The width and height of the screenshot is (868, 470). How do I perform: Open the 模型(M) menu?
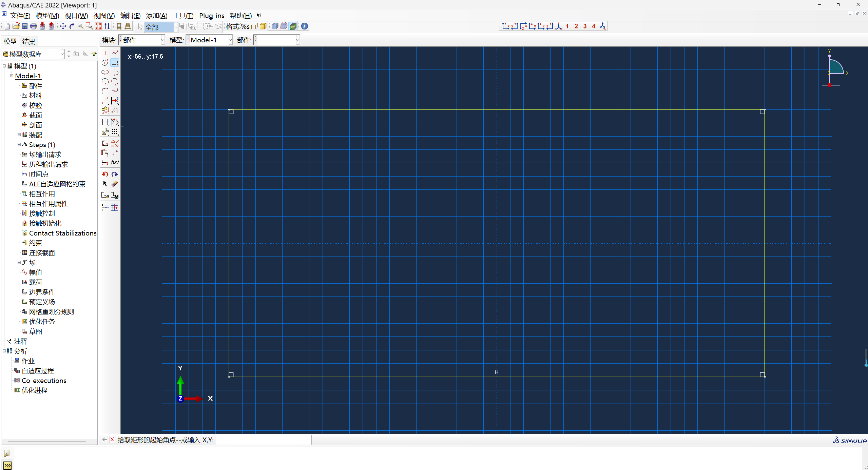click(47, 16)
